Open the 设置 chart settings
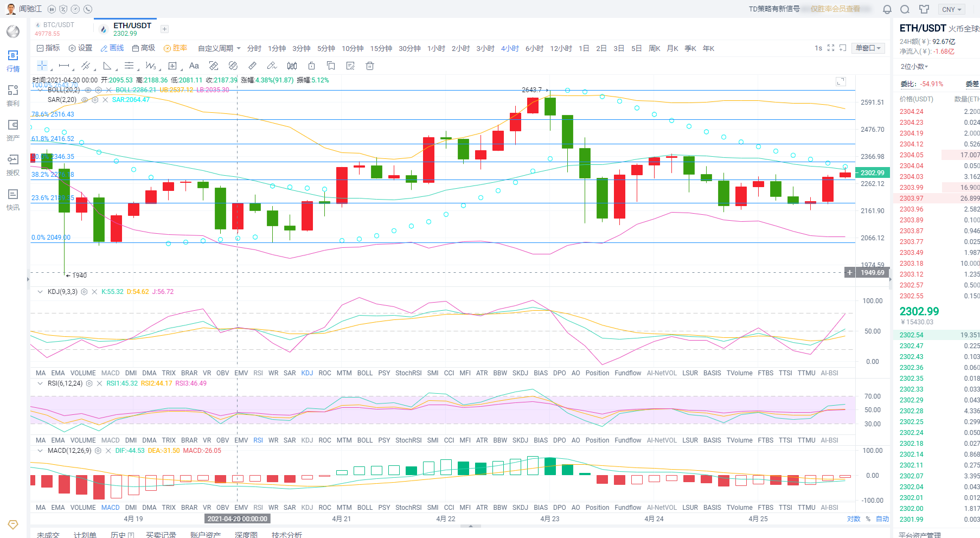Image resolution: width=980 pixels, height=538 pixels. pos(80,48)
